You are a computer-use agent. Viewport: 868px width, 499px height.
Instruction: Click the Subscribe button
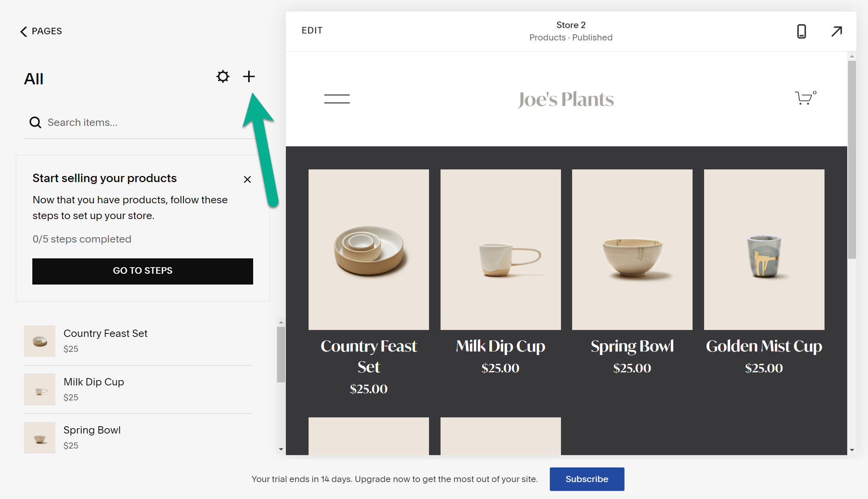coord(586,479)
